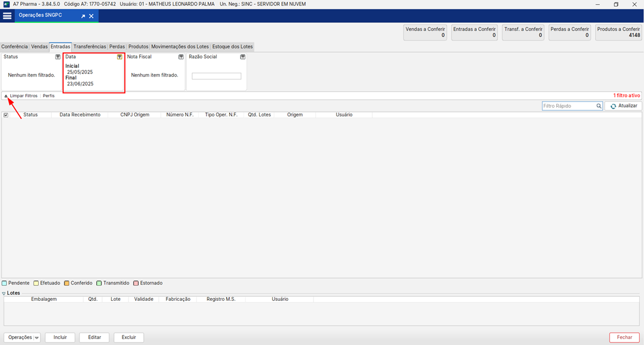Click the Razão Social text field

coord(216,76)
